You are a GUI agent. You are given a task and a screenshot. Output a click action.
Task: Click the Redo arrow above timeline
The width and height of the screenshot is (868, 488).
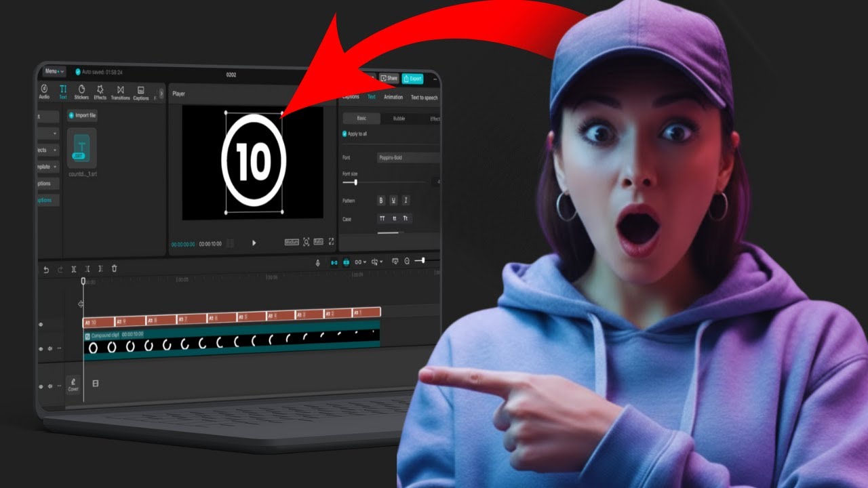click(60, 269)
